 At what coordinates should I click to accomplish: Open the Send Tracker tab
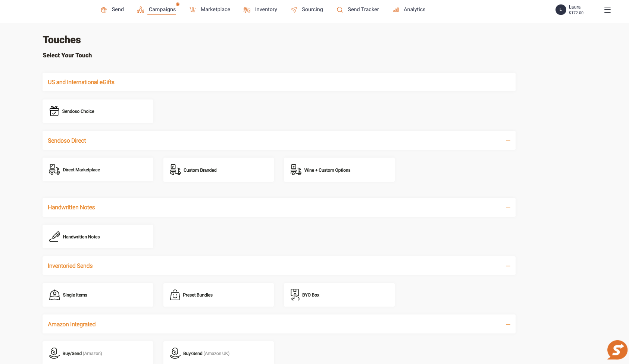tap(363, 10)
